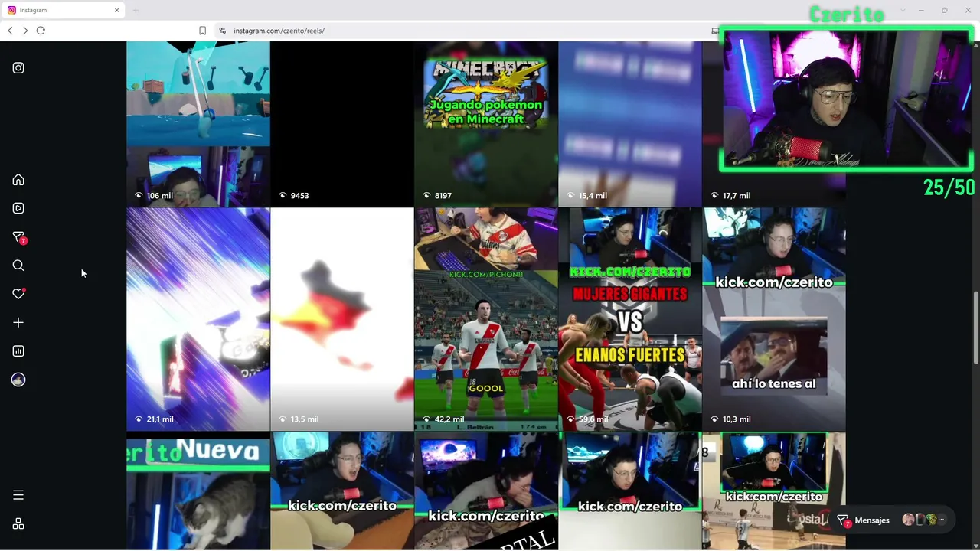This screenshot has height=551, width=980.
Task: Create a new post with the plus icon
Action: coord(18,323)
